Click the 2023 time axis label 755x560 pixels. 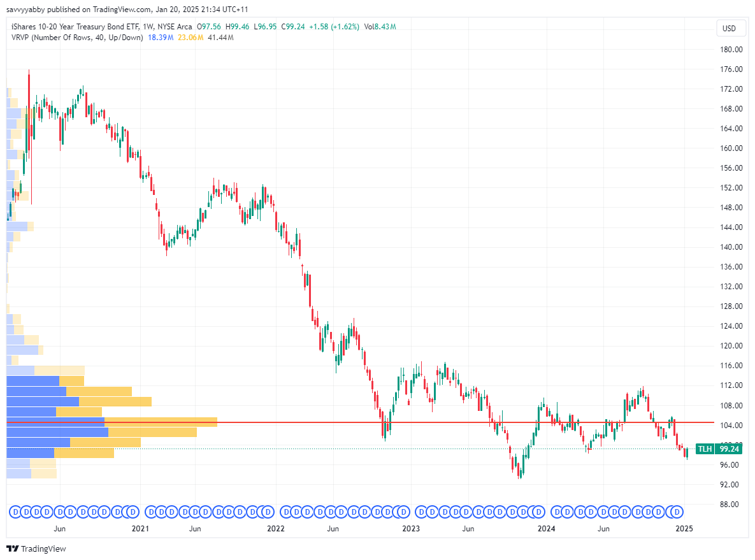[411, 529]
